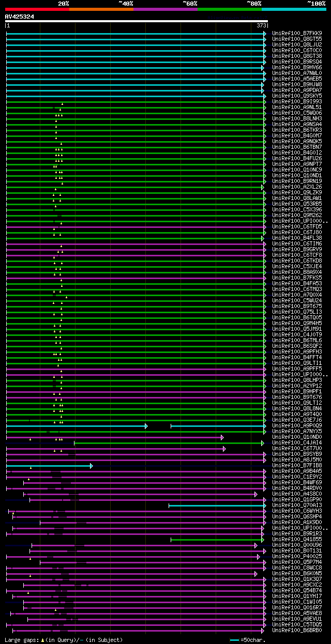The image size is (331, 644).
Task: Click the orange ~40% legend color segment
Action: 101,9
